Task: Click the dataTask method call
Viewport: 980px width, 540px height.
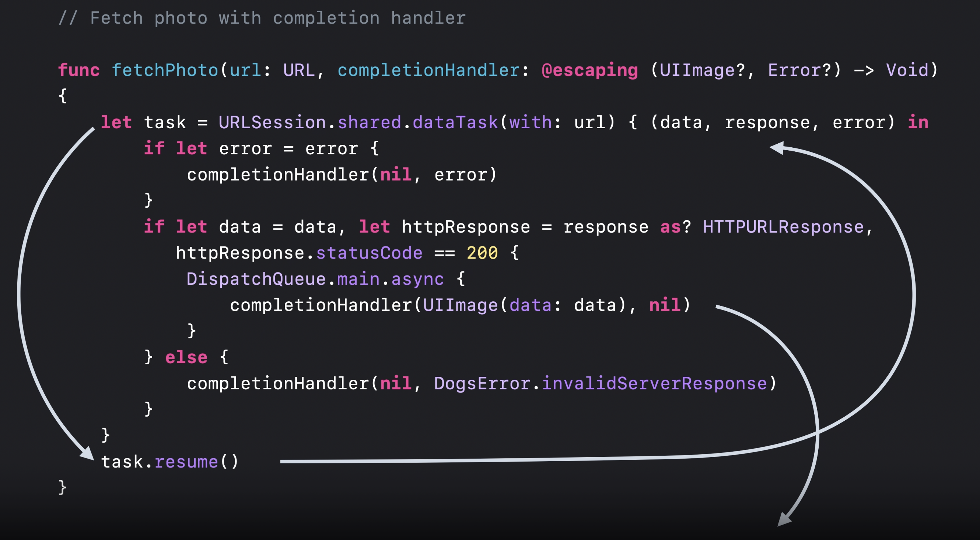Action: click(x=455, y=122)
